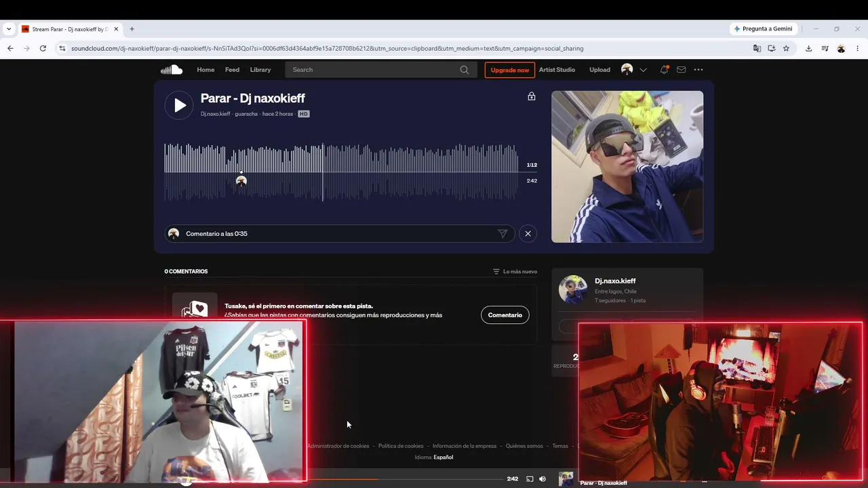Viewport: 868px width, 488px height.
Task: Open the Feed tab
Action: click(x=232, y=70)
